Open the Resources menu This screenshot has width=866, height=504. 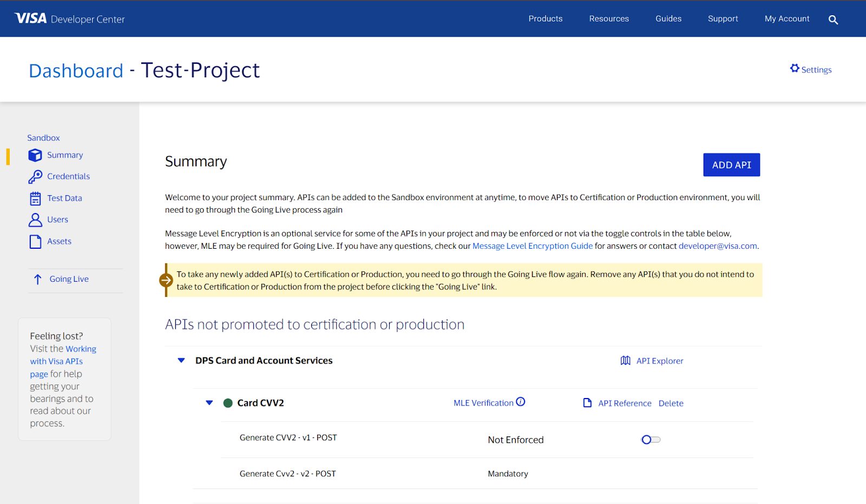609,18
